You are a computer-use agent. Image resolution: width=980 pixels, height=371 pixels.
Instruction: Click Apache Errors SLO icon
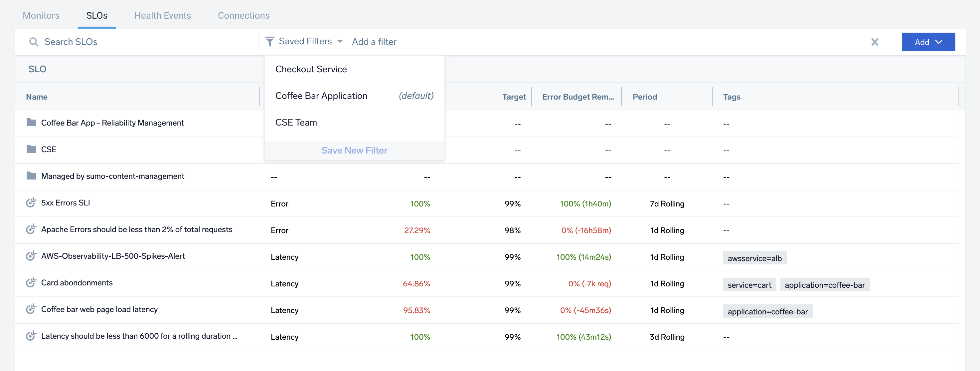click(31, 229)
